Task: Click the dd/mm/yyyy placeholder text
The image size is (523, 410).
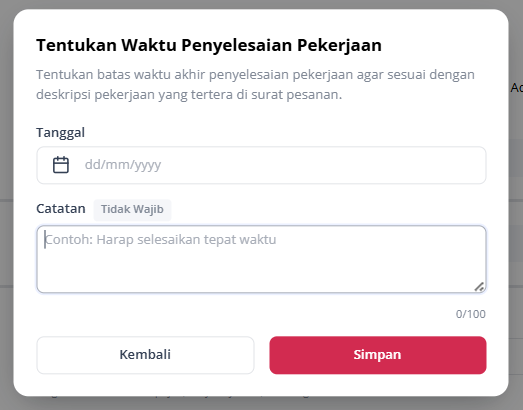Action: pyautogui.click(x=123, y=165)
